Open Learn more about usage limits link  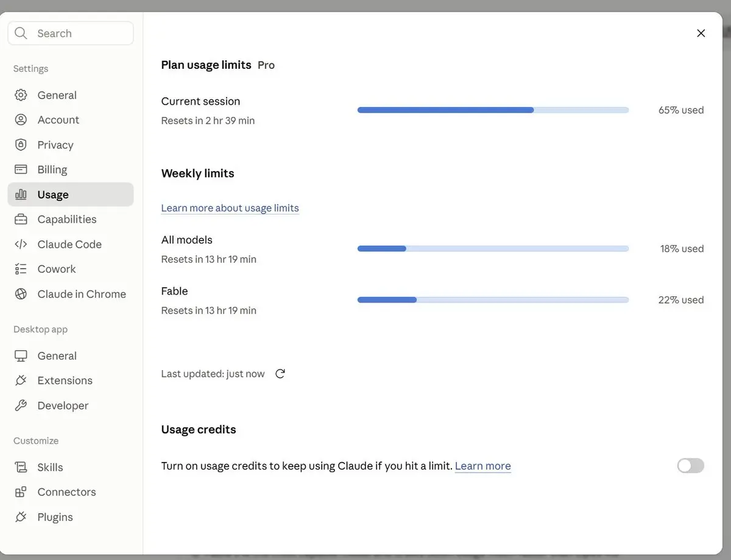230,208
